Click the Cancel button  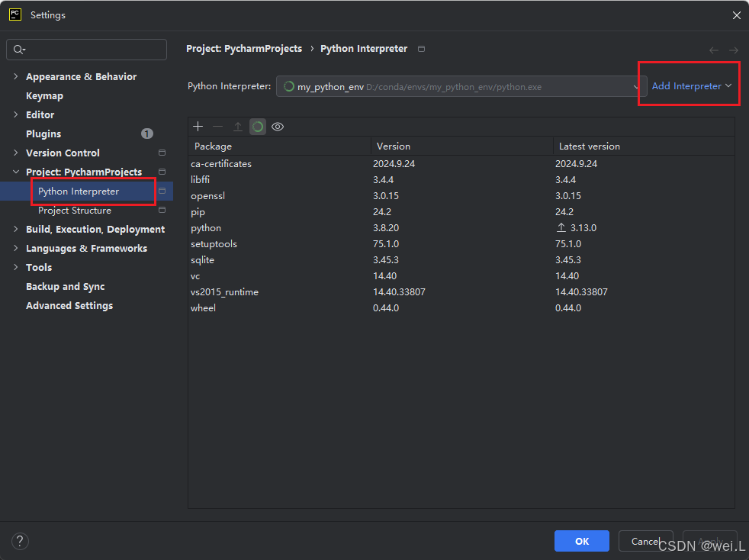click(x=645, y=541)
